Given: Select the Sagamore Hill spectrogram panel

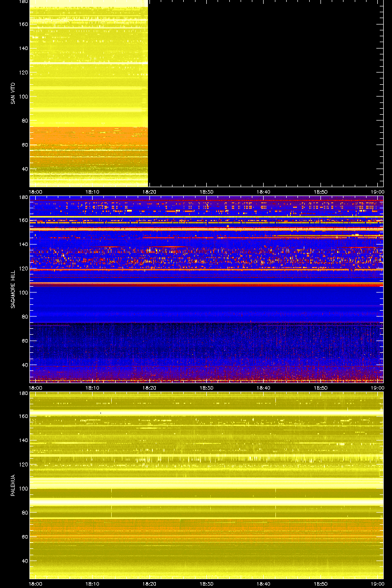Looking at the screenshot, I should (x=206, y=289).
